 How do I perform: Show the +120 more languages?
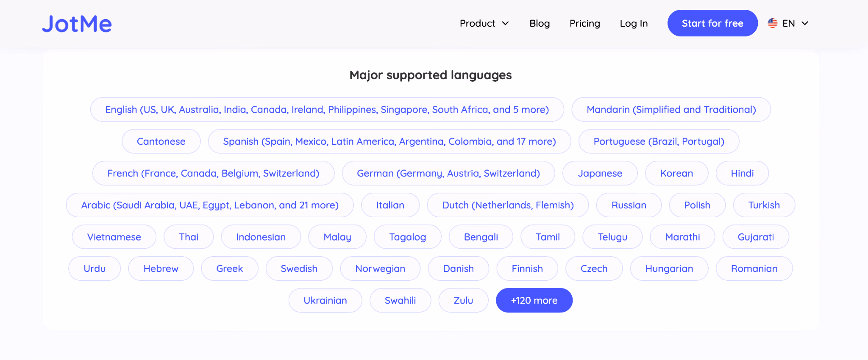(x=534, y=300)
